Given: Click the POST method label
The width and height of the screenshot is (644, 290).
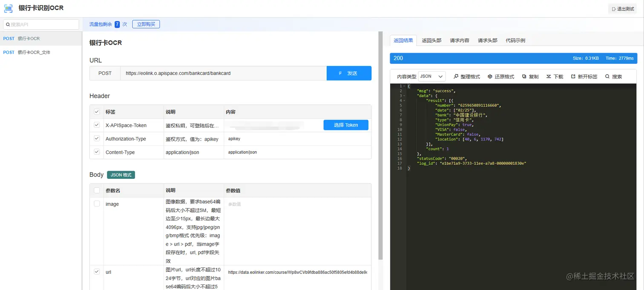Looking at the screenshot, I should click(x=105, y=73).
